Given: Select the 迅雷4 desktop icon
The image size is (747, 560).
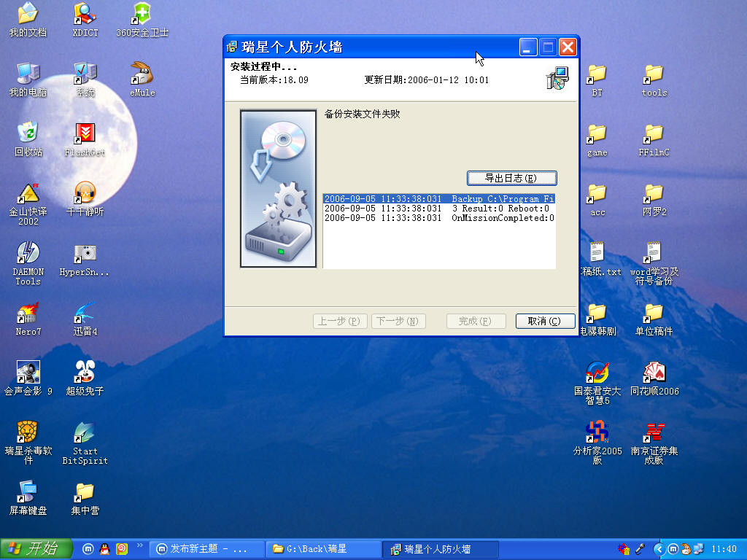Looking at the screenshot, I should coord(85,319).
